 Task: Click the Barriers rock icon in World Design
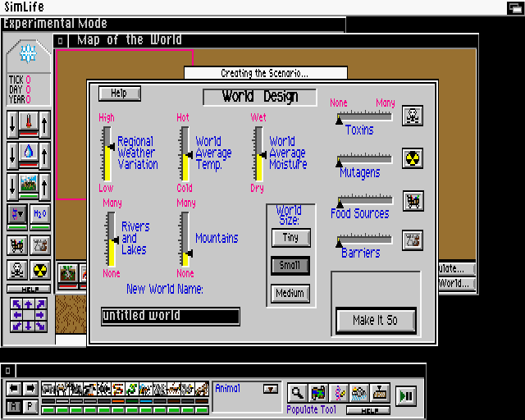coord(413,240)
